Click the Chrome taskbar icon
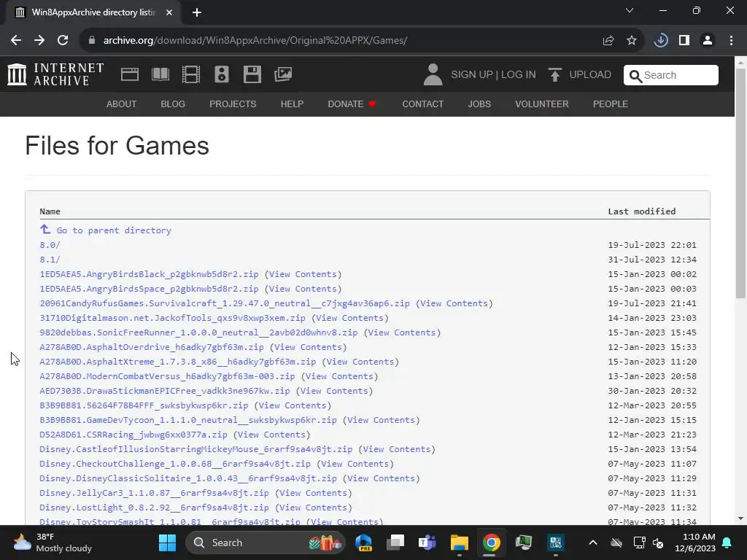Screen dimensions: 747x560 click(491, 542)
